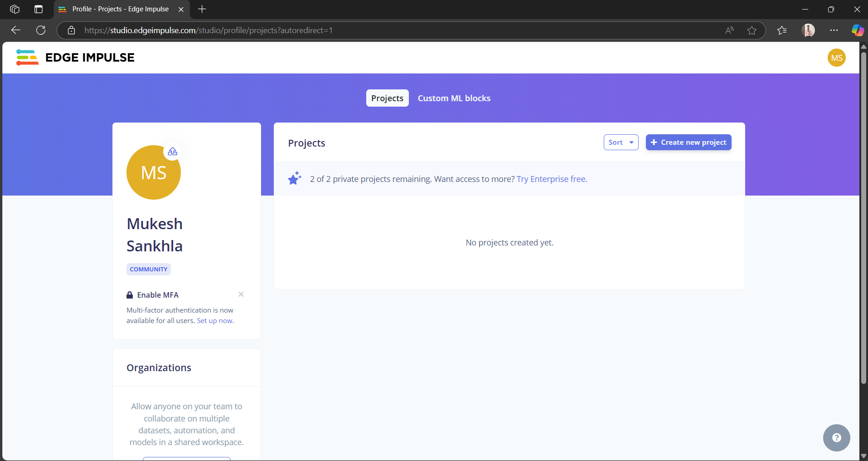The width and height of the screenshot is (868, 461).
Task: View site information lock icon
Action: [x=71, y=30]
